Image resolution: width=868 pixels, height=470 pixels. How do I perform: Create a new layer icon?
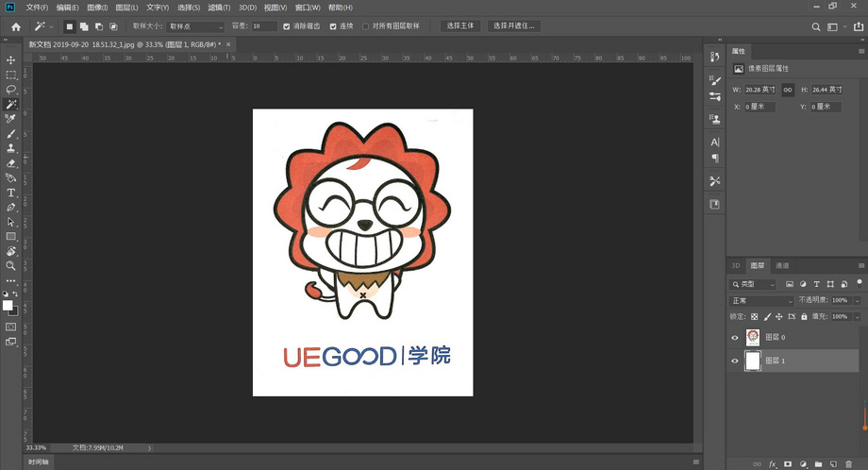pyautogui.click(x=833, y=464)
